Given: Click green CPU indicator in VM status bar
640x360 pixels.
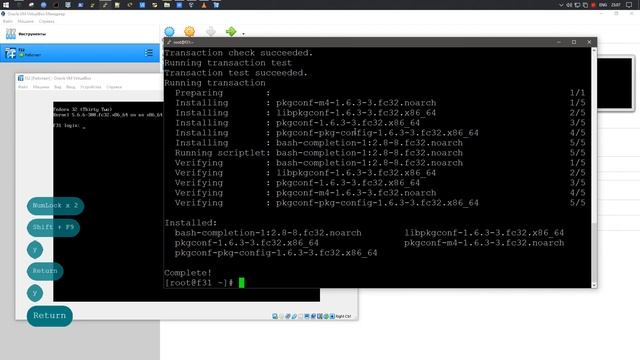Looking at the screenshot, I should [x=326, y=316].
